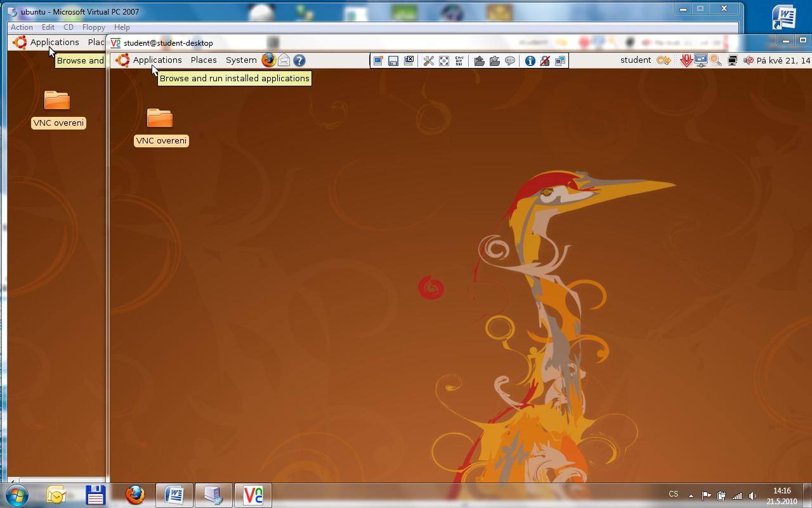812x508 pixels.
Task: Open the Ubuntu Help launcher (question mark)
Action: [x=299, y=60]
